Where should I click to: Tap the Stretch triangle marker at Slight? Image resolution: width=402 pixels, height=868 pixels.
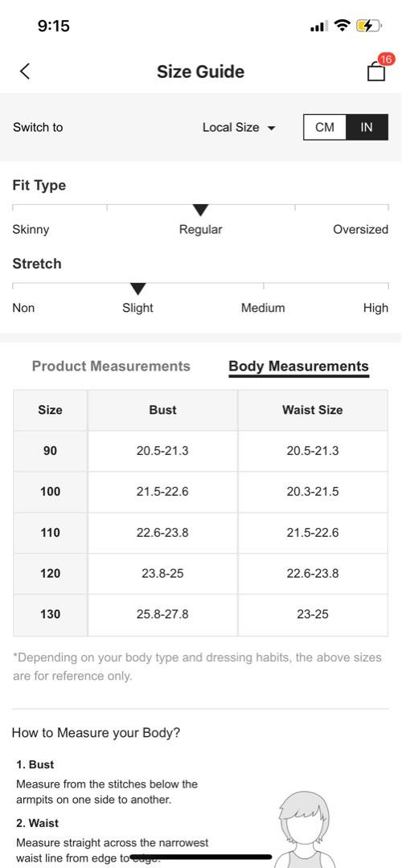coord(137,289)
